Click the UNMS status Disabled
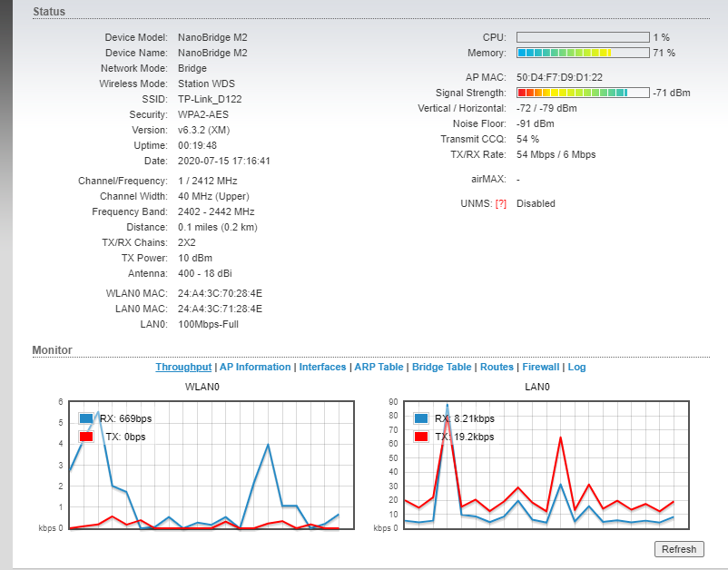This screenshot has width=728, height=570. (536, 204)
